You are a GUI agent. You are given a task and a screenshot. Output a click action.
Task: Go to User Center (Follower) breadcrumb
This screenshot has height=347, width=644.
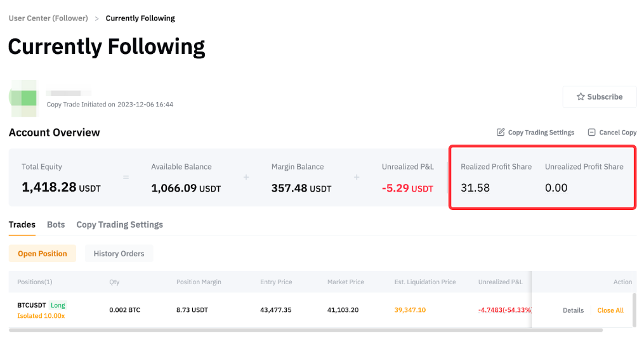(x=48, y=18)
